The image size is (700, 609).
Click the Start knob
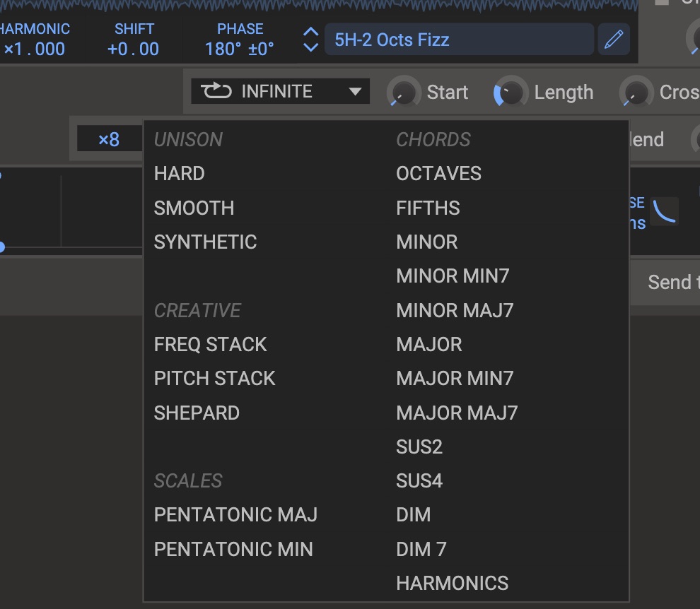402,93
